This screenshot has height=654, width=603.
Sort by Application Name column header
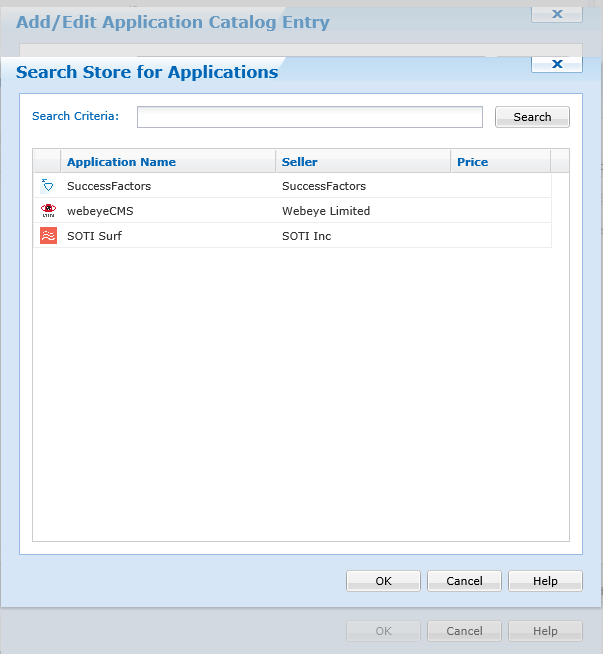(x=121, y=162)
